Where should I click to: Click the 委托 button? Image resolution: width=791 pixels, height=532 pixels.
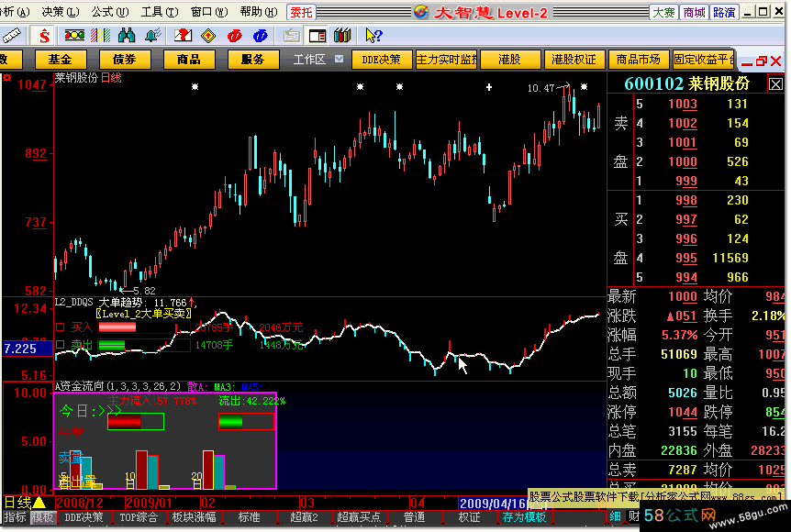coord(301,12)
